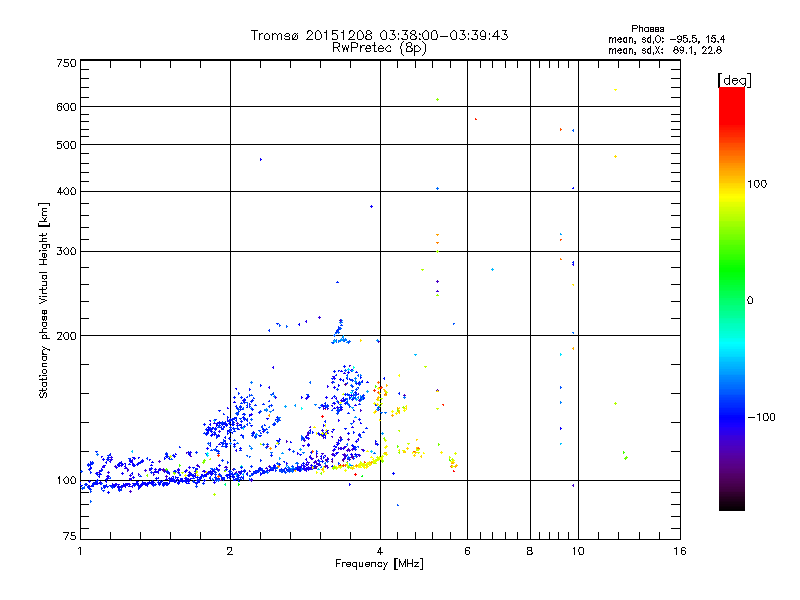The height and width of the screenshot is (600, 800).
Task: Click the x-axis tick label '6'
Action: [467, 551]
